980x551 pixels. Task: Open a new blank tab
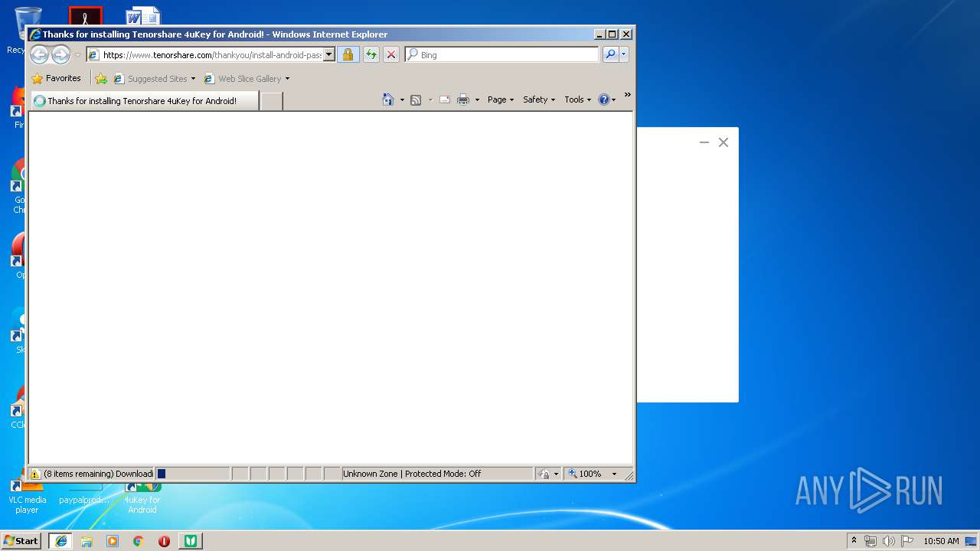tap(271, 101)
